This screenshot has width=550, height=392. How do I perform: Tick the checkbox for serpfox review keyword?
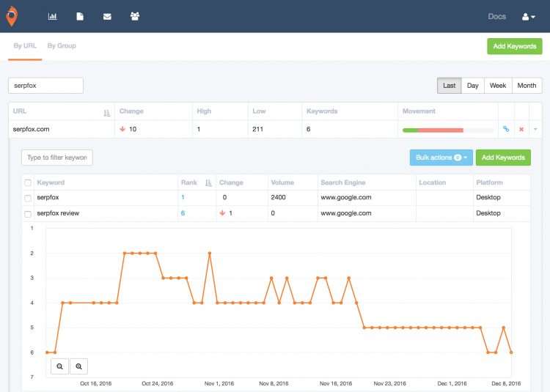click(28, 213)
